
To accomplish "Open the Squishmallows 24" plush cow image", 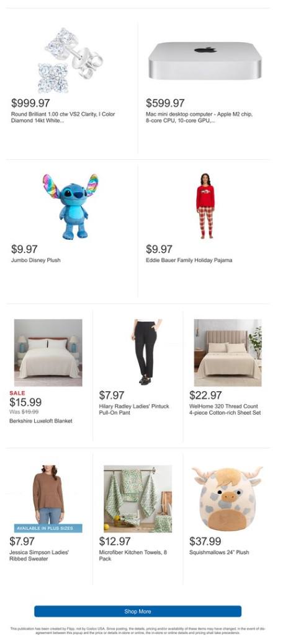I will (228, 498).
